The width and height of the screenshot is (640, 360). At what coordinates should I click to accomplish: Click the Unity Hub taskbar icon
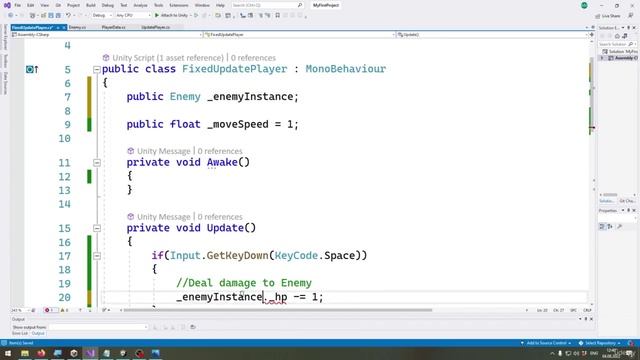tap(74, 353)
